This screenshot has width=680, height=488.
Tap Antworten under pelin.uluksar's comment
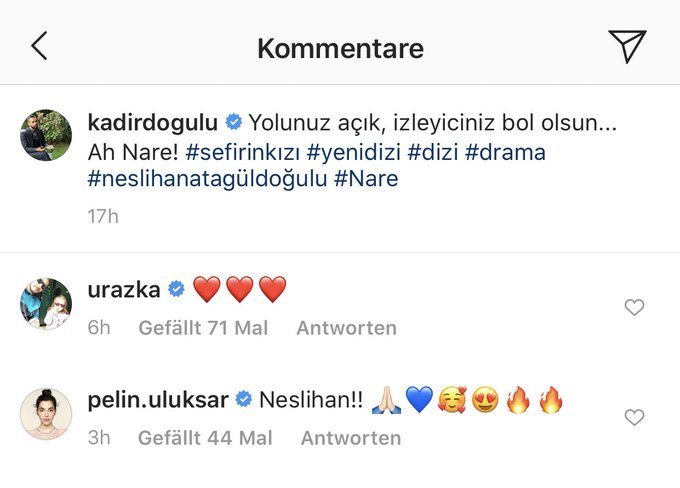[x=351, y=438]
